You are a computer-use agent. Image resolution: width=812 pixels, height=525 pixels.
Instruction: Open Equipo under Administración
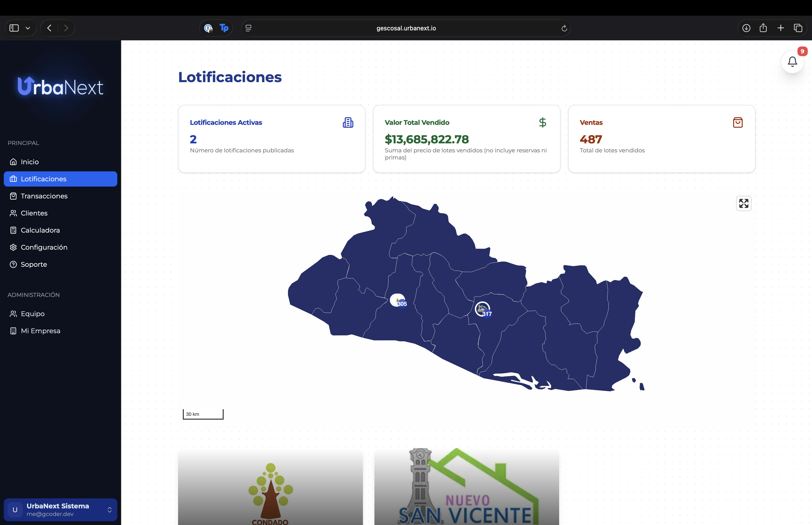(61, 314)
